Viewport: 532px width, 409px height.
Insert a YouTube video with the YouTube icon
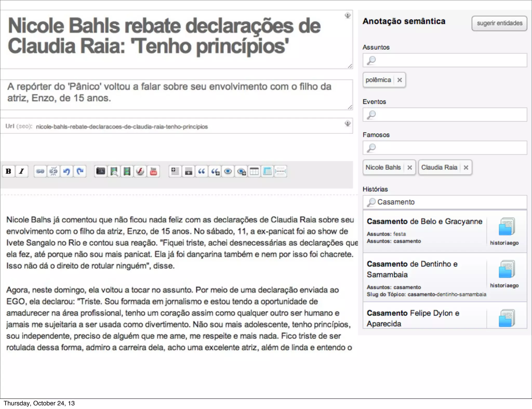coord(154,171)
